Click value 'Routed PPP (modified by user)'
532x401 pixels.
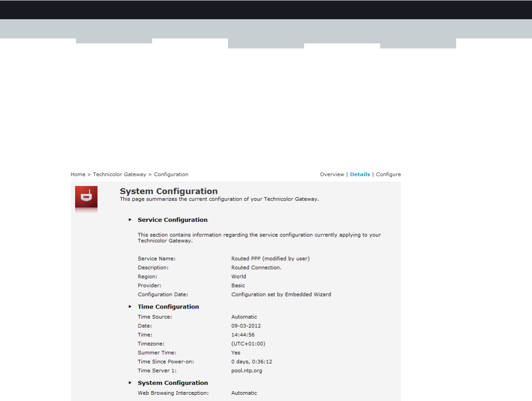tap(270, 258)
